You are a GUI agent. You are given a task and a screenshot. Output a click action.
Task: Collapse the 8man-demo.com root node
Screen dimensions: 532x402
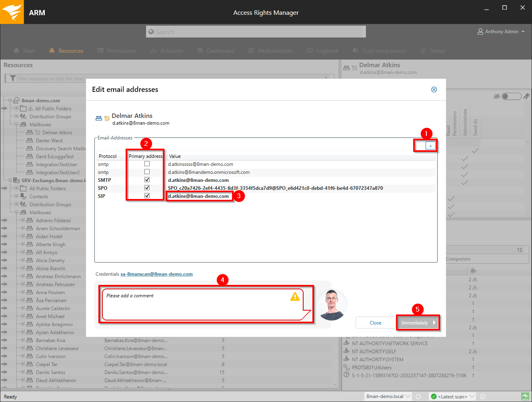click(x=10, y=100)
